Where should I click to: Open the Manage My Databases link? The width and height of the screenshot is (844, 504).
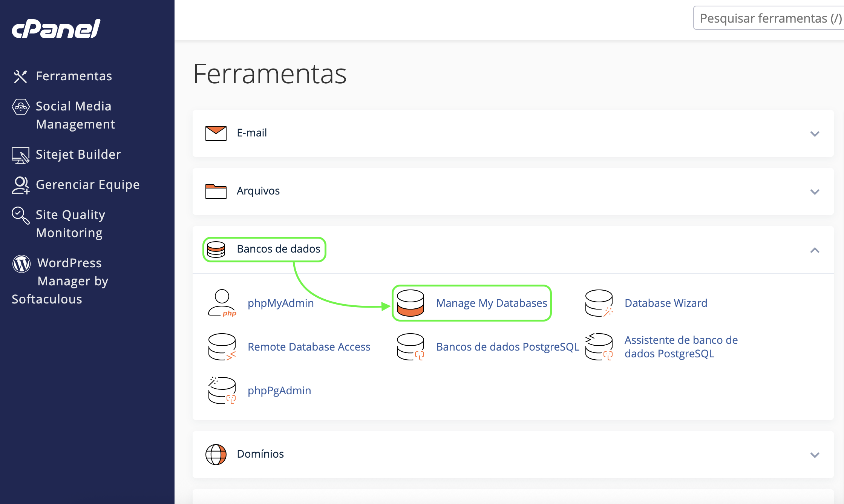coord(492,303)
